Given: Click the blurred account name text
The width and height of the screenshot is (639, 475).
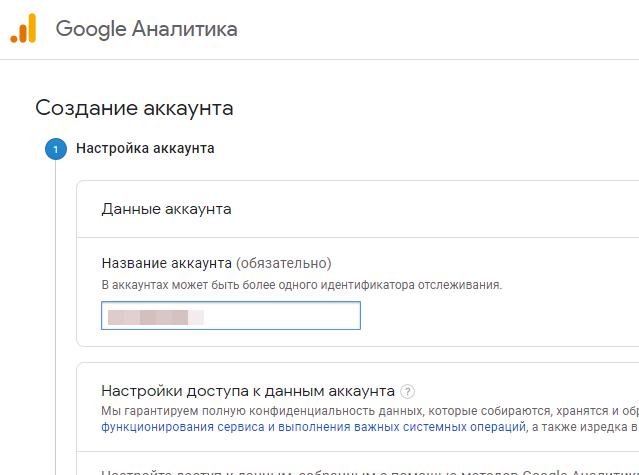Looking at the screenshot, I should (x=155, y=317).
